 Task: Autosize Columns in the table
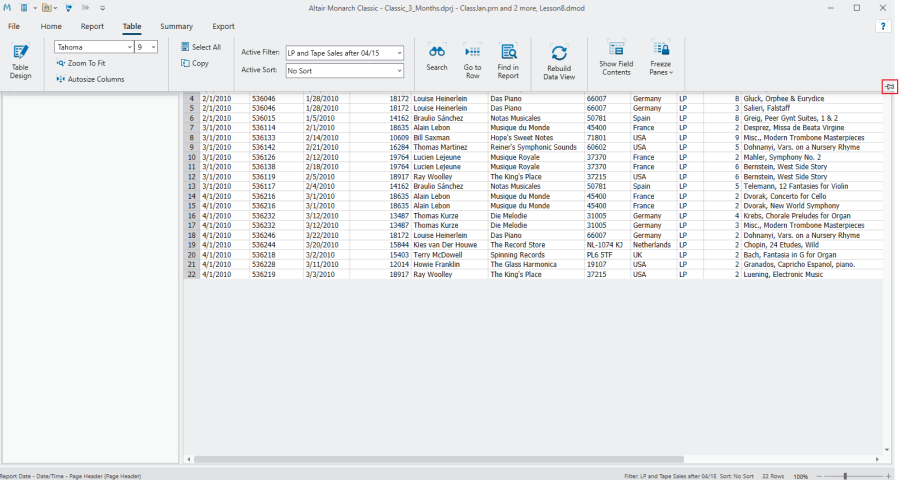point(90,78)
